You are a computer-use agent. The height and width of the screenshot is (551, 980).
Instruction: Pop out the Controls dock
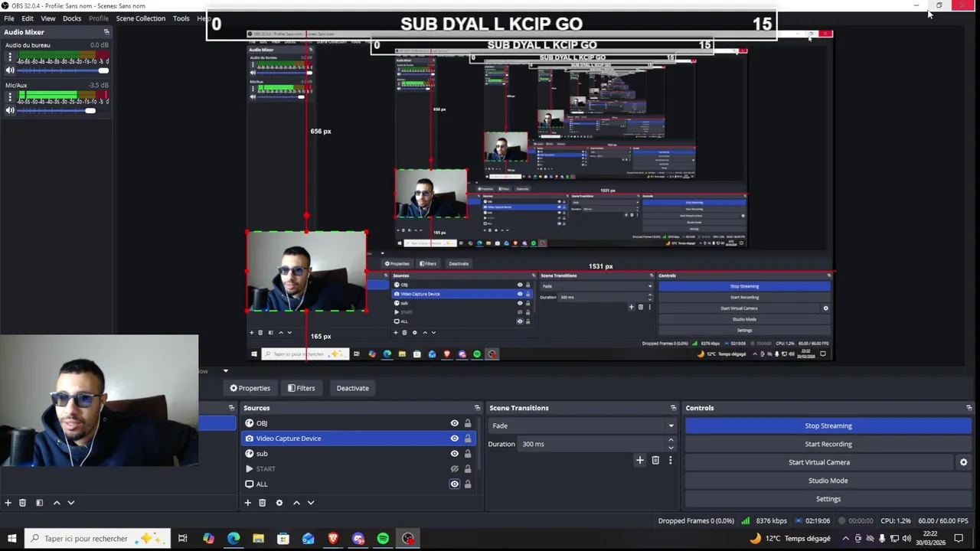coord(969,408)
